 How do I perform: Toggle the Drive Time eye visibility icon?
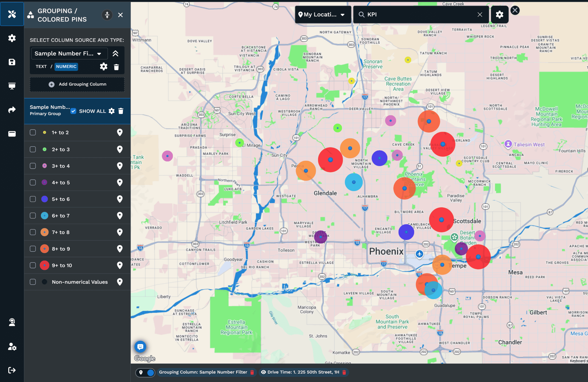[x=263, y=372]
